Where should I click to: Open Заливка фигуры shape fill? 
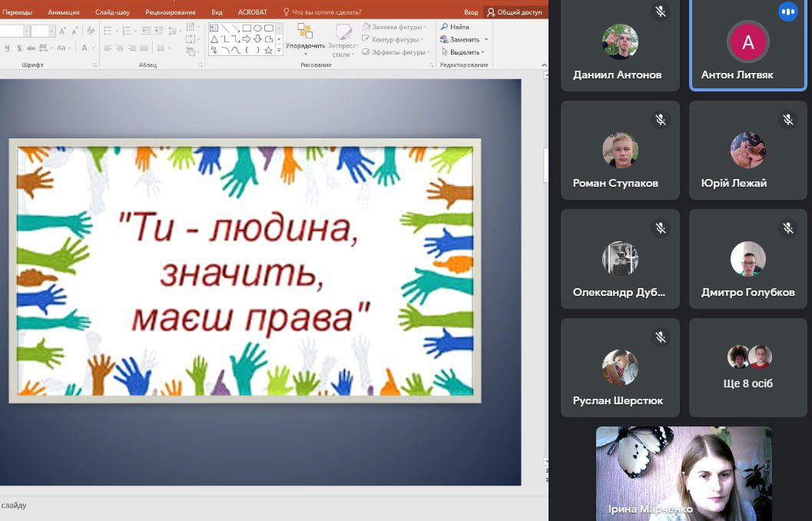click(x=395, y=27)
